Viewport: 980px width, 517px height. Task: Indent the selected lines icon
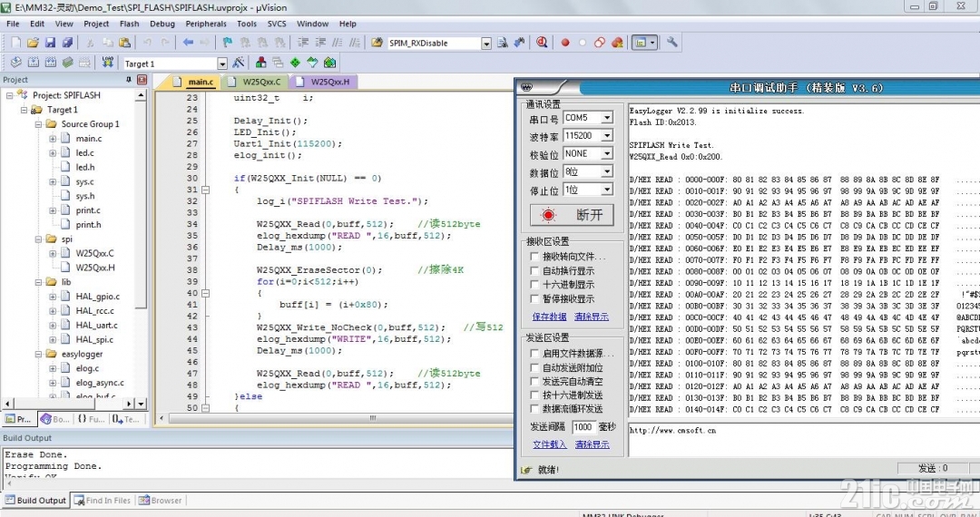tap(302, 43)
